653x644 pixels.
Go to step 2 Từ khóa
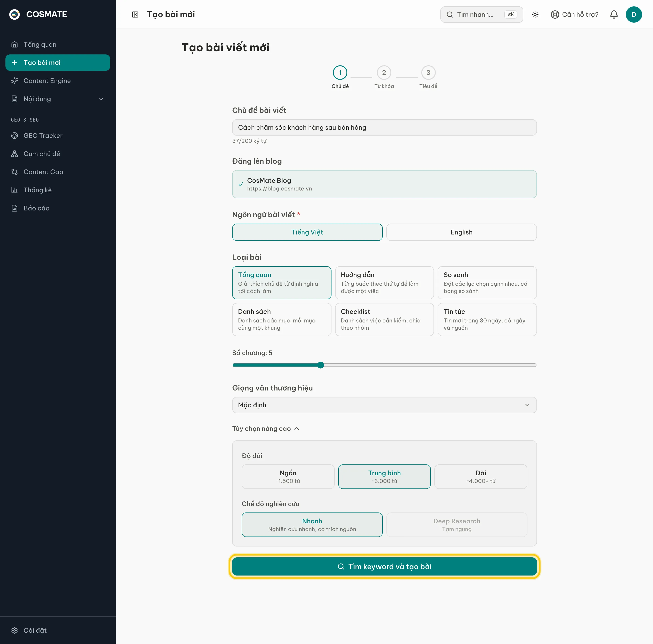click(x=384, y=77)
